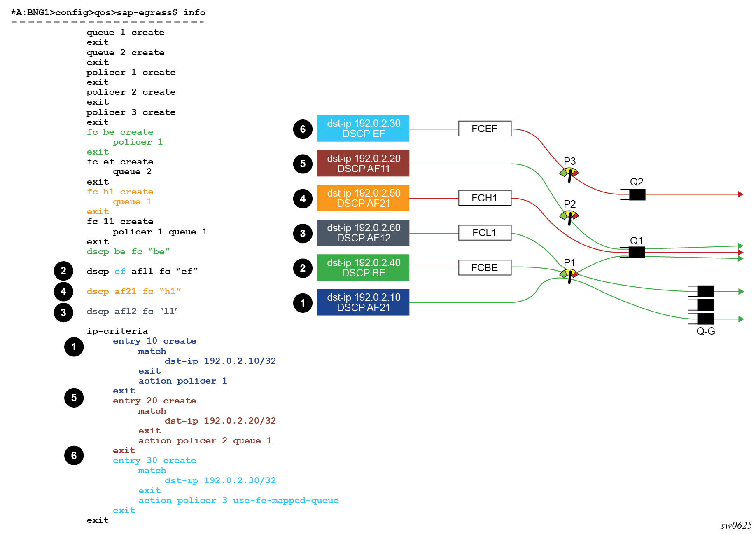Image resolution: width=756 pixels, height=534 pixels.
Task: Select the dark blue dst-ip 192.0.2.10 box
Action: pos(363,302)
